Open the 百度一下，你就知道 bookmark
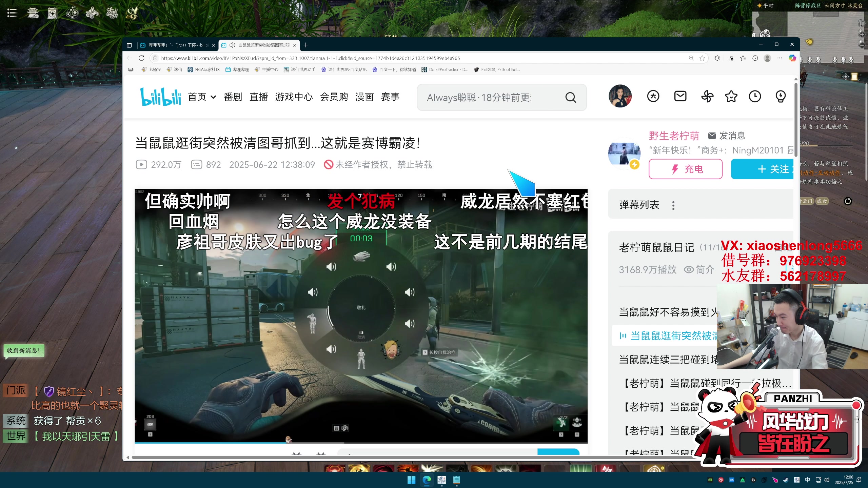Image resolution: width=868 pixels, height=488 pixels. coord(394,69)
